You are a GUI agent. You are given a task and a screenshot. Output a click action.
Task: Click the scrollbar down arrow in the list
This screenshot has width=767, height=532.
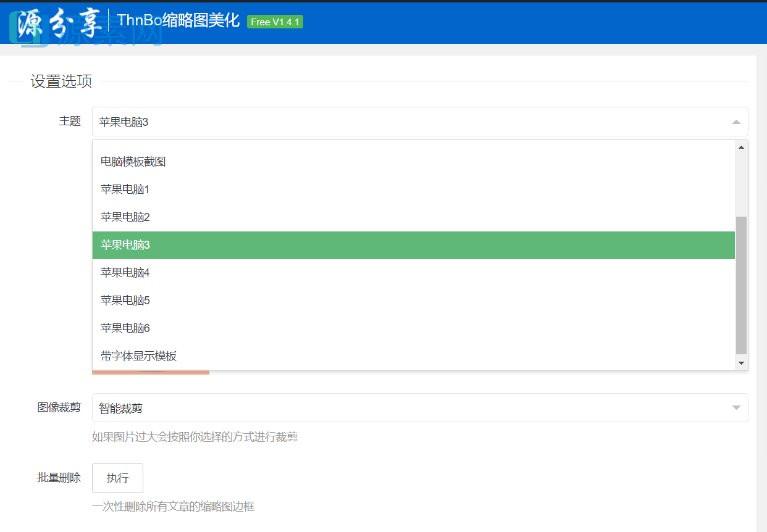click(741, 362)
